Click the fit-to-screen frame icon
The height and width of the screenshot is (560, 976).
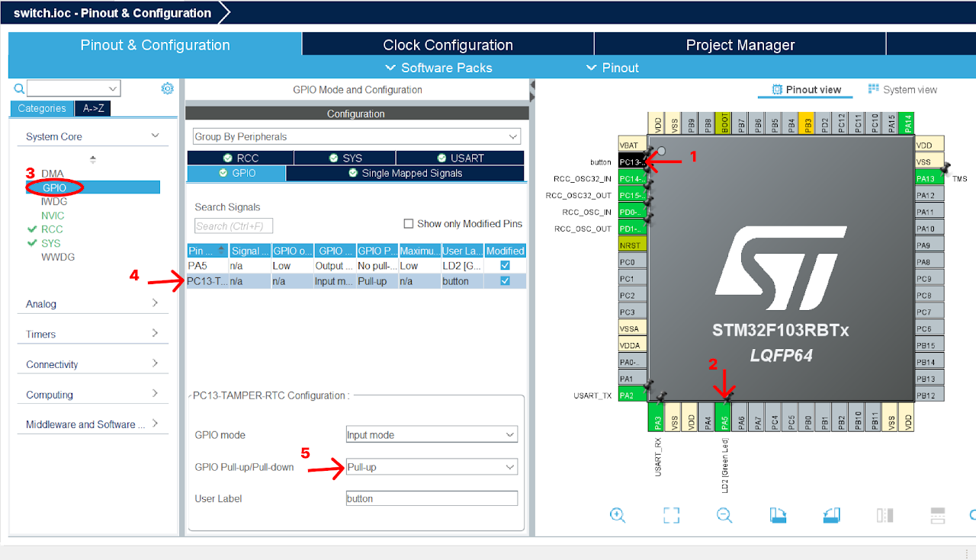(671, 515)
